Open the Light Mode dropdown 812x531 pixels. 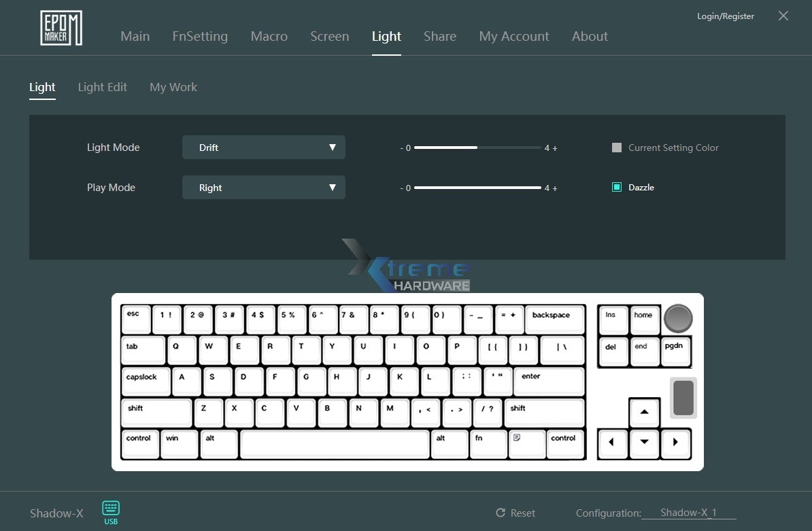(x=264, y=148)
